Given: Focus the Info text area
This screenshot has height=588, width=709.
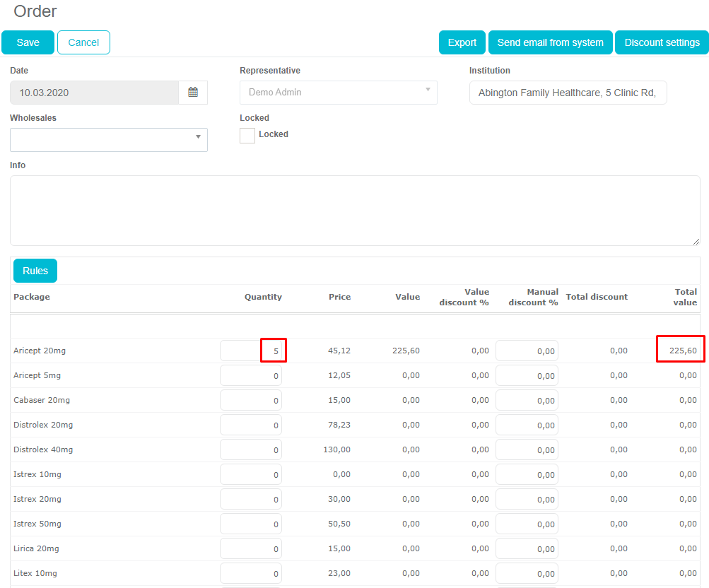Looking at the screenshot, I should tap(355, 211).
